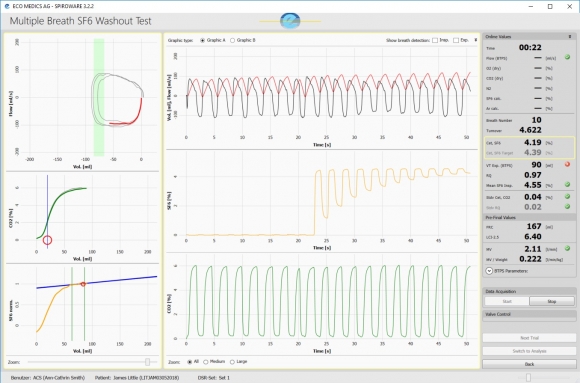The width and height of the screenshot is (580, 383).
Task: Enable Exp. breath detection checkbox
Action: [x=456, y=40]
